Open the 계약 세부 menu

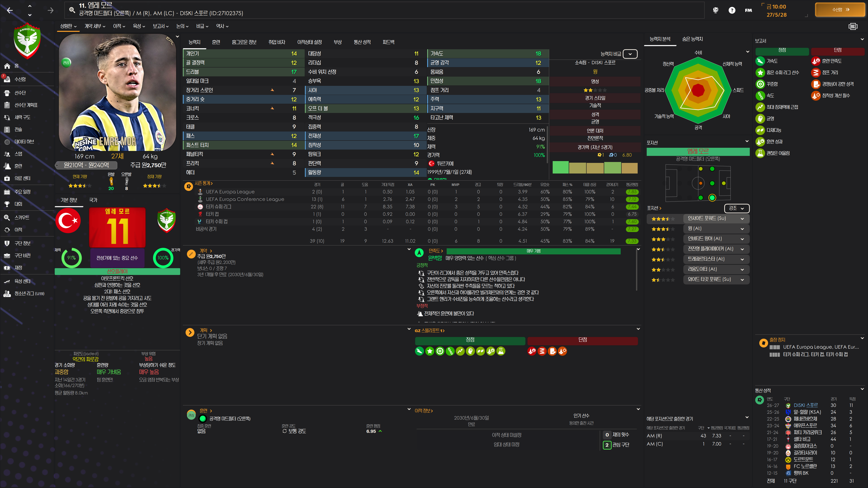pyautogui.click(x=94, y=26)
